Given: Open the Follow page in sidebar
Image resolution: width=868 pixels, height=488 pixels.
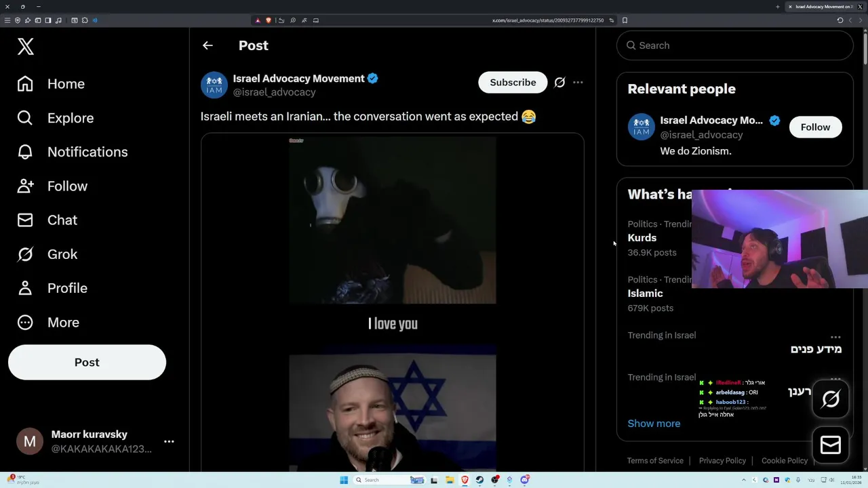Looking at the screenshot, I should pyautogui.click(x=52, y=186).
